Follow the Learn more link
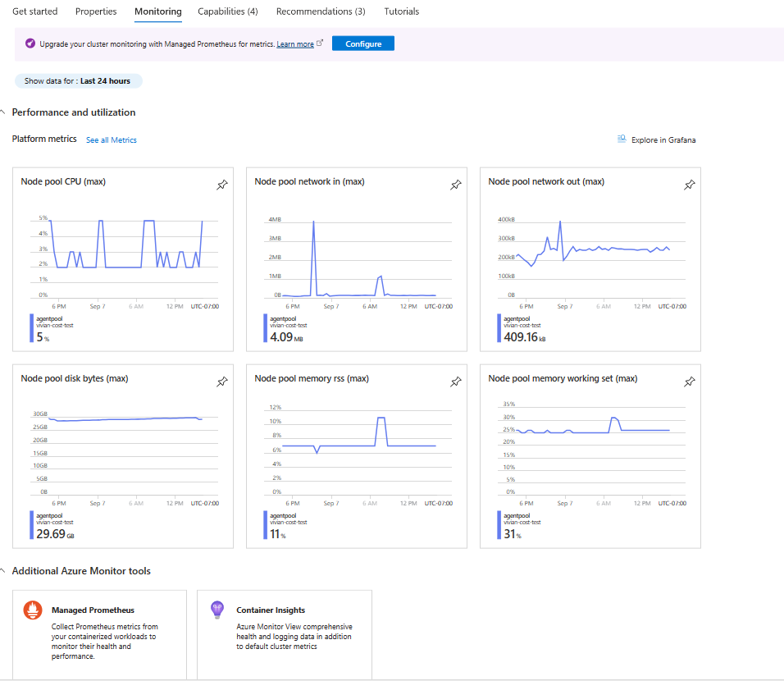The image size is (784, 681). (x=295, y=44)
